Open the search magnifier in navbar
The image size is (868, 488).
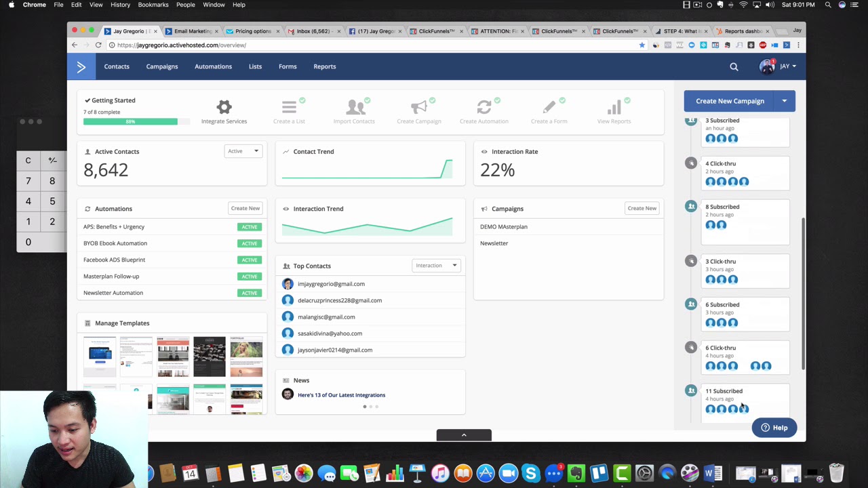(x=734, y=66)
